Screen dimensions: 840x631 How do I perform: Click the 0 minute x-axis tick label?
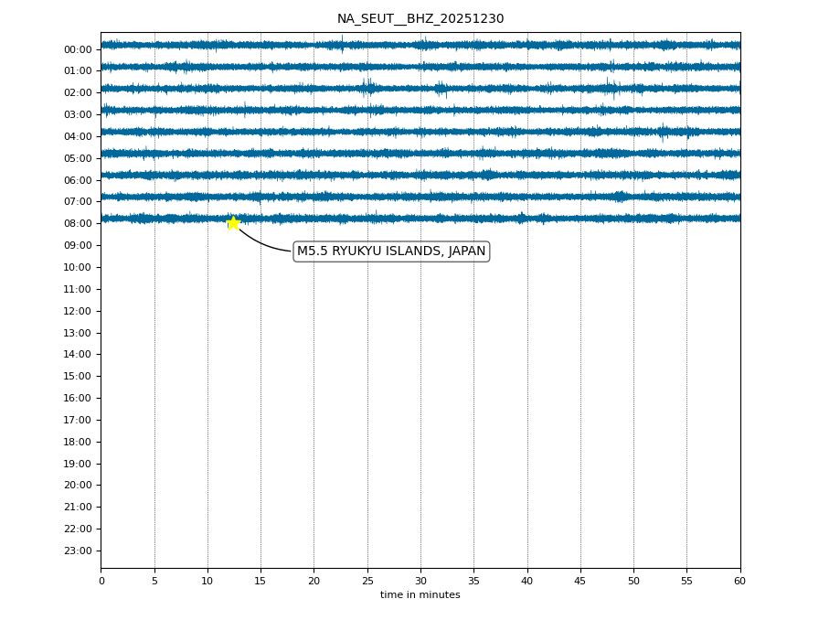(x=101, y=581)
